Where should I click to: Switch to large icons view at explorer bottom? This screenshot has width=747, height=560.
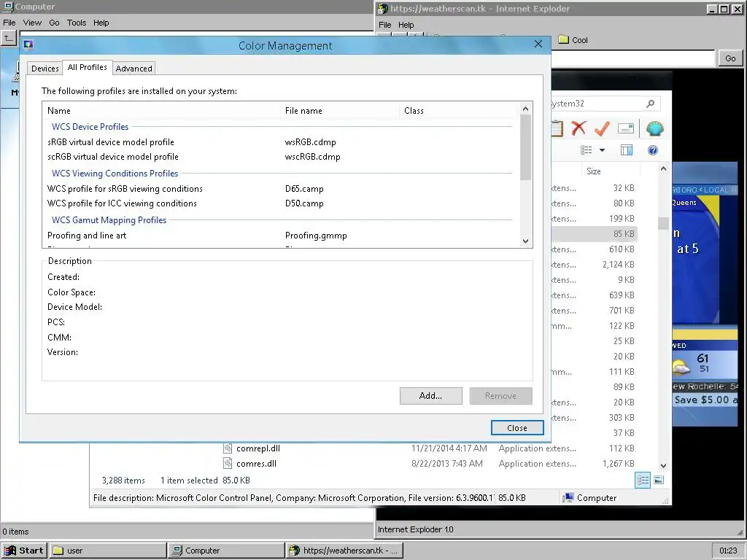659,480
